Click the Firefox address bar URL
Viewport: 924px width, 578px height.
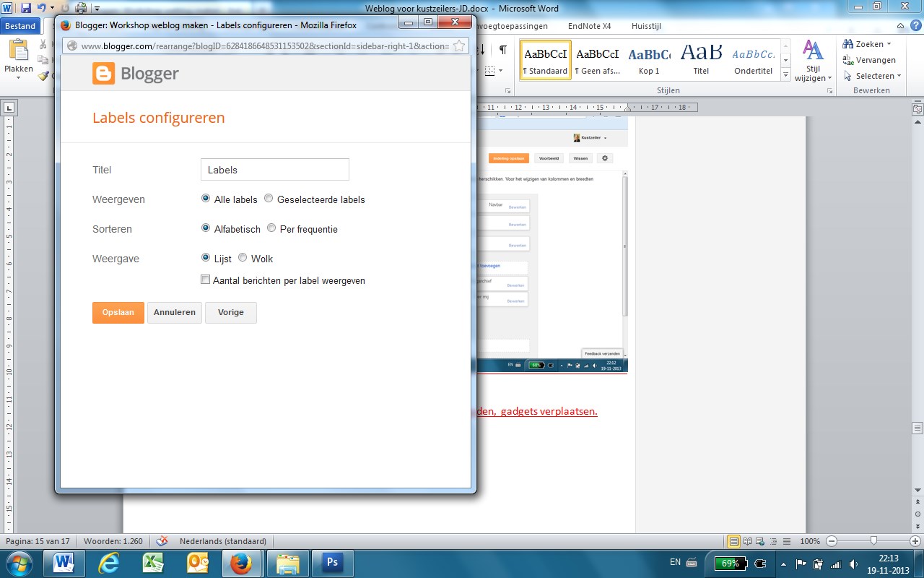point(265,46)
